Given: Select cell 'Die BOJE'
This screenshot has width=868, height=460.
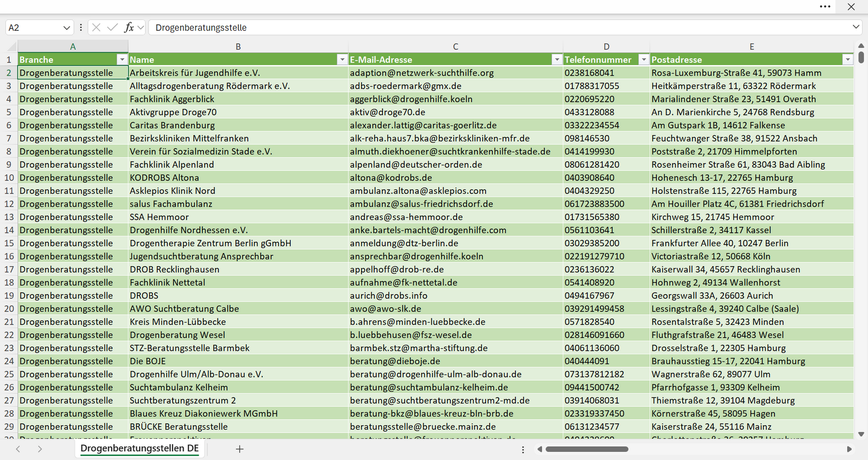Looking at the screenshot, I should tap(238, 361).
